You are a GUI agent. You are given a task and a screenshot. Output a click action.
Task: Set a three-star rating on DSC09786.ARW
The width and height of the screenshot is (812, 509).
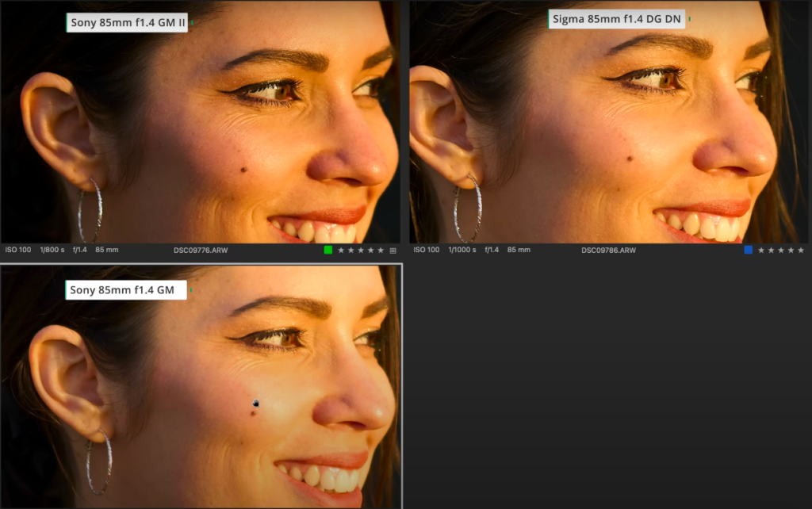tap(781, 250)
